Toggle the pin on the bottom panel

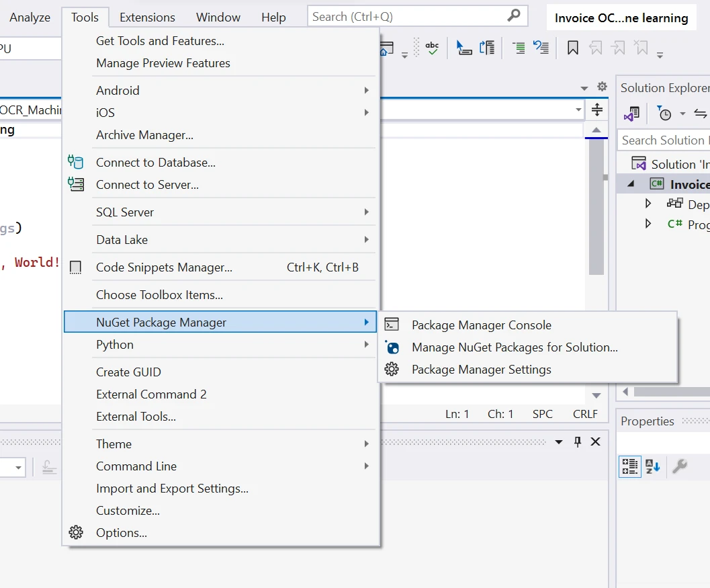click(x=577, y=442)
